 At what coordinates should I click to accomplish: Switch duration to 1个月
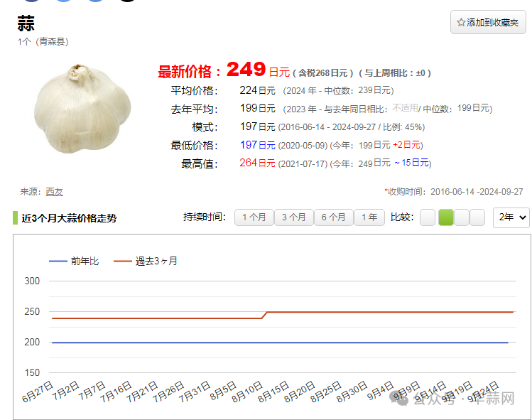pos(254,217)
